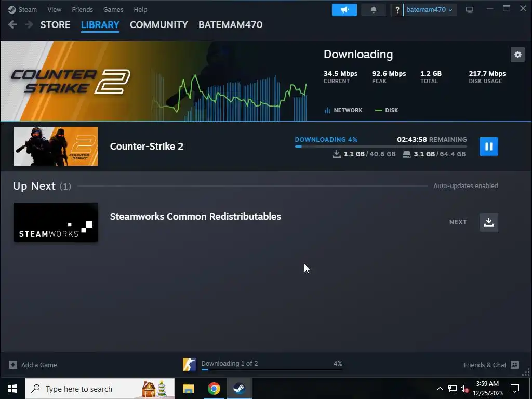
Task: Click the download arrow icon beside 1.1 GB
Action: [x=336, y=154]
